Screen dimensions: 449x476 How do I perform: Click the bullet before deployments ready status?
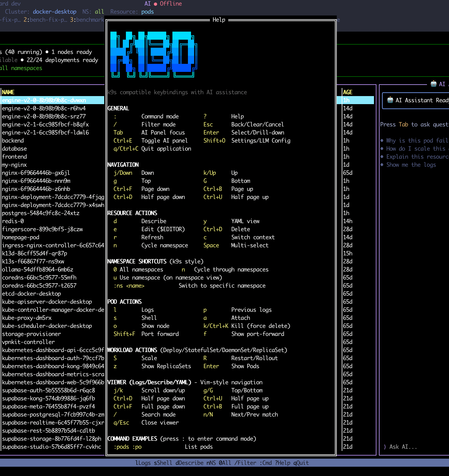(22, 60)
